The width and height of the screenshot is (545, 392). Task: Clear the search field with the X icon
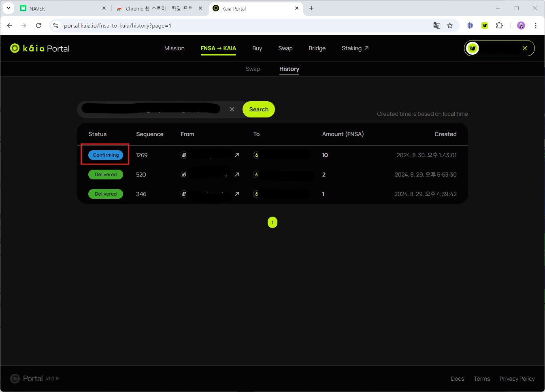[232, 109]
